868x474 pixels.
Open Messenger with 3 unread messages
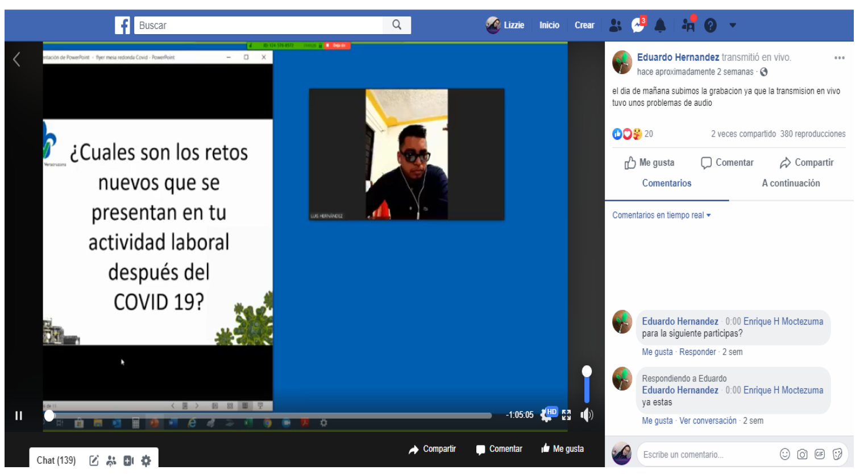point(638,25)
